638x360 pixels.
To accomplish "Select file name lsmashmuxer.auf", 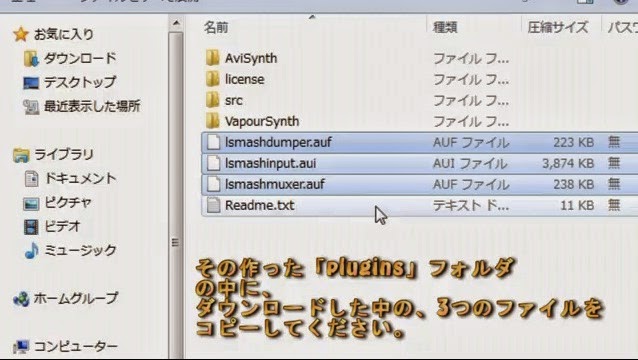I will pyautogui.click(x=275, y=184).
